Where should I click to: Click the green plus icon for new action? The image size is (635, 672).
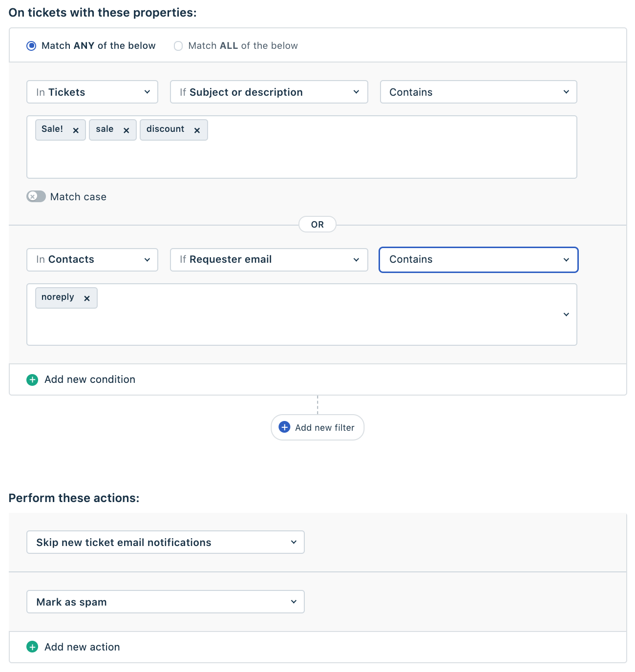point(32,647)
